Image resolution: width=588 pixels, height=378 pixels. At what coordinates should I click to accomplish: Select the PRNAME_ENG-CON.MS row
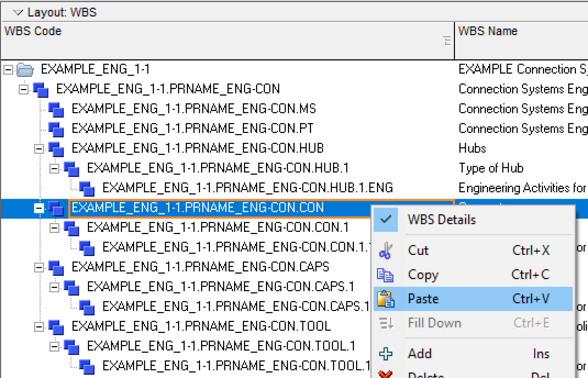194,109
